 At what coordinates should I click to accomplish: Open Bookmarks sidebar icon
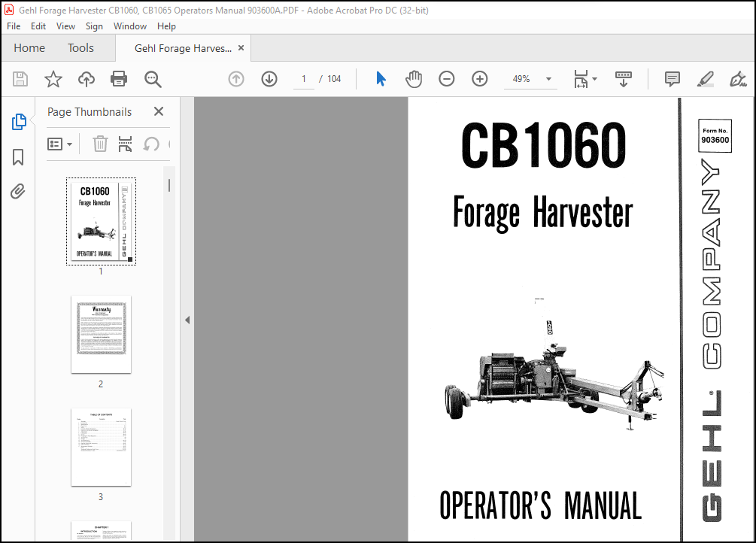point(18,156)
